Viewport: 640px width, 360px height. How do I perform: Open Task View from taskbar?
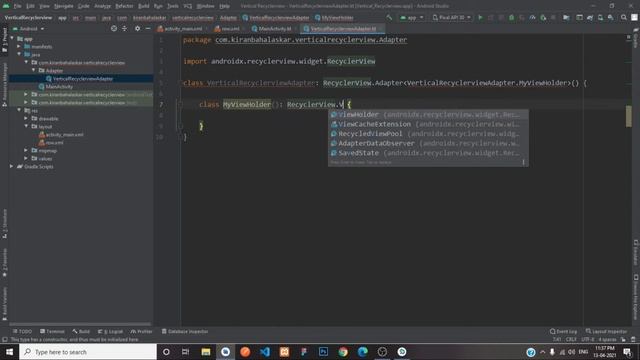[185, 352]
